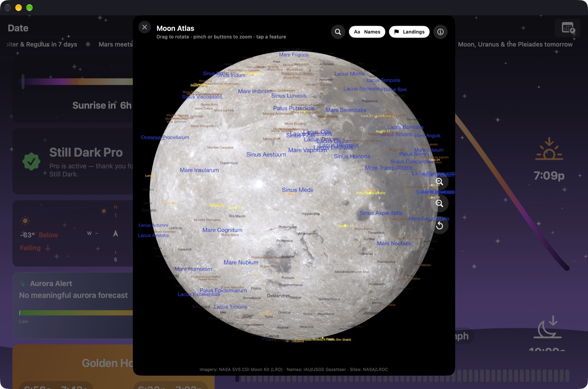588x389 pixels.
Task: Select the Ptolemaeus crater label
Action: (287, 227)
